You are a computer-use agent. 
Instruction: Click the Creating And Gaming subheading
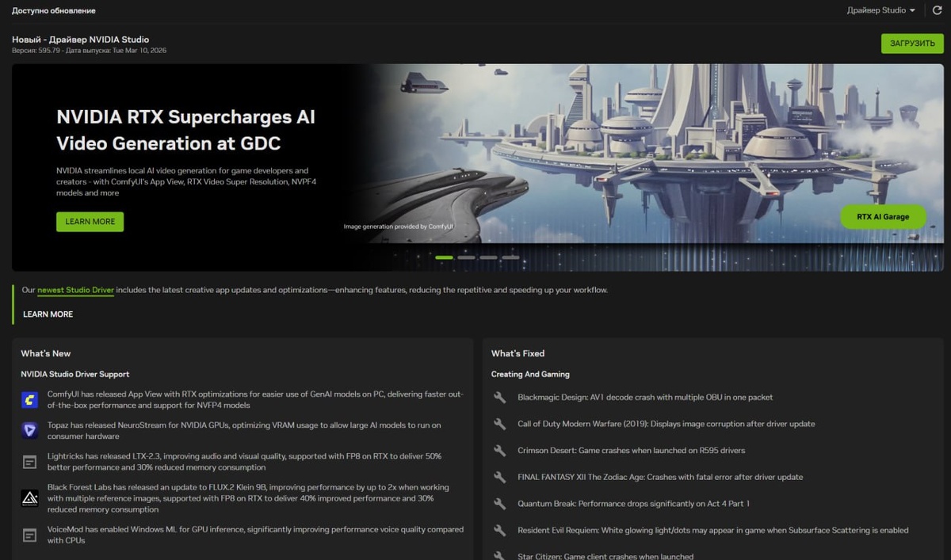tap(530, 374)
